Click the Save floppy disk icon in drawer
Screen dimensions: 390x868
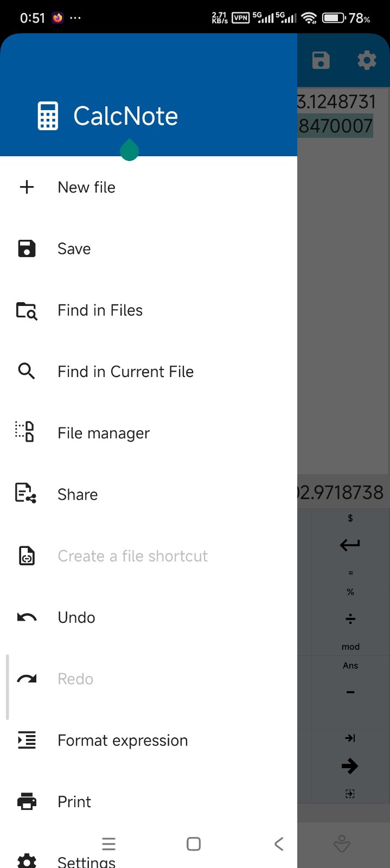point(27,248)
